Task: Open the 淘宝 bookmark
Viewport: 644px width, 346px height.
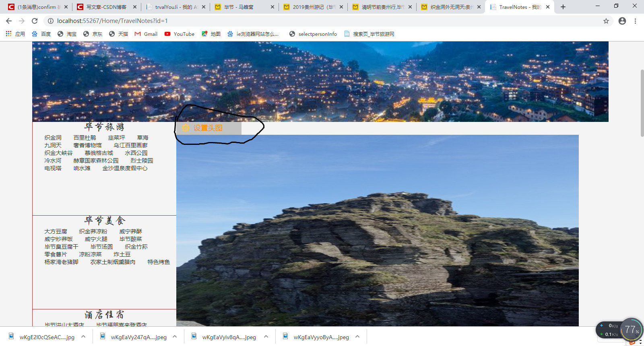Action: pyautogui.click(x=67, y=34)
